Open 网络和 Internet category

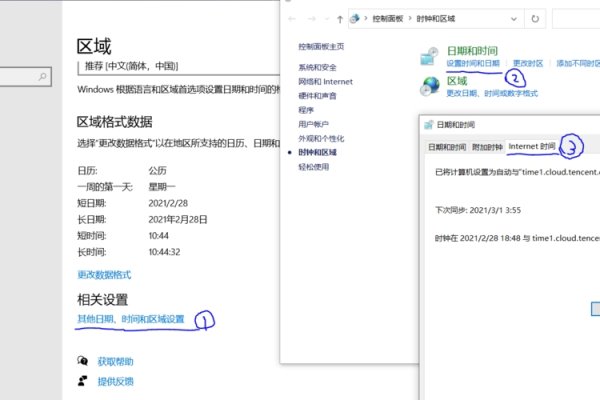[x=325, y=82]
